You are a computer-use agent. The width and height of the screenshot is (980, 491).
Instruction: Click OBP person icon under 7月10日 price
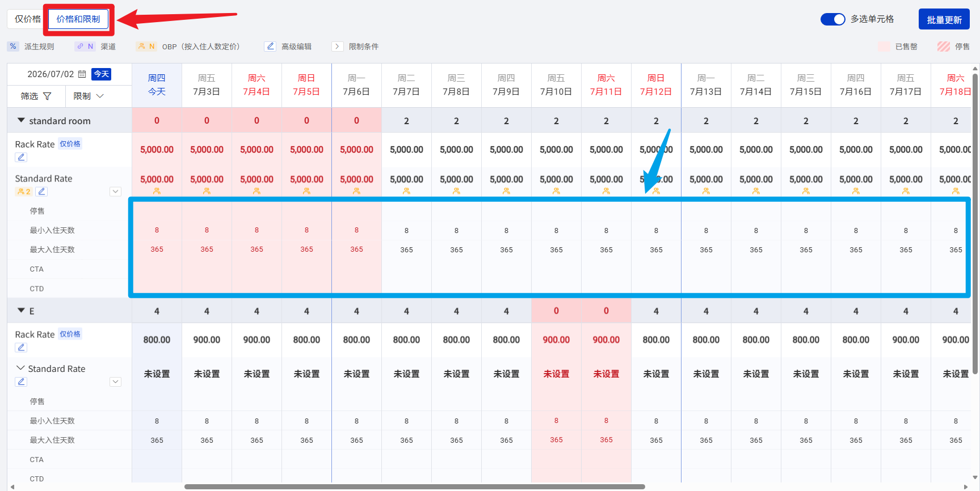point(556,192)
